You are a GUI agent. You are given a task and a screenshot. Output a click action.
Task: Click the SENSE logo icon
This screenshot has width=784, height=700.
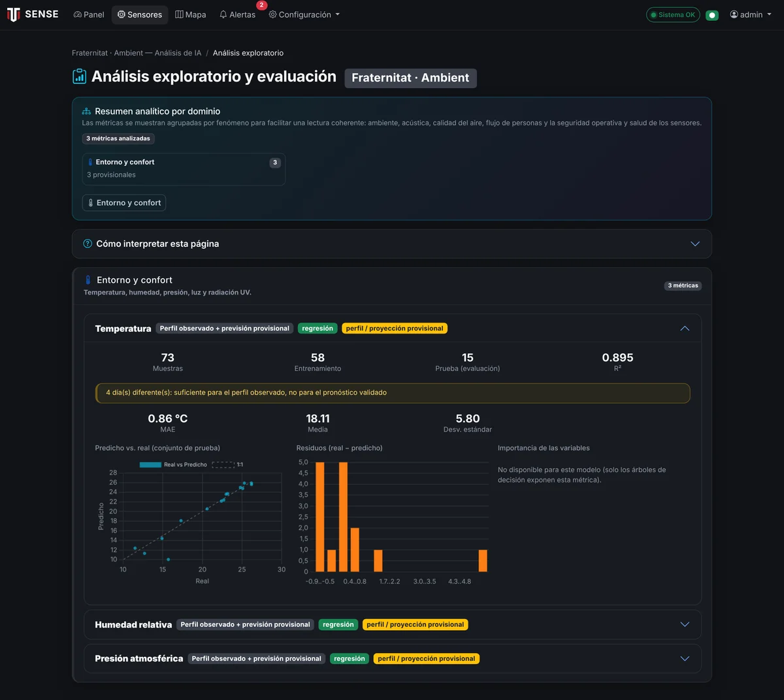click(x=13, y=14)
